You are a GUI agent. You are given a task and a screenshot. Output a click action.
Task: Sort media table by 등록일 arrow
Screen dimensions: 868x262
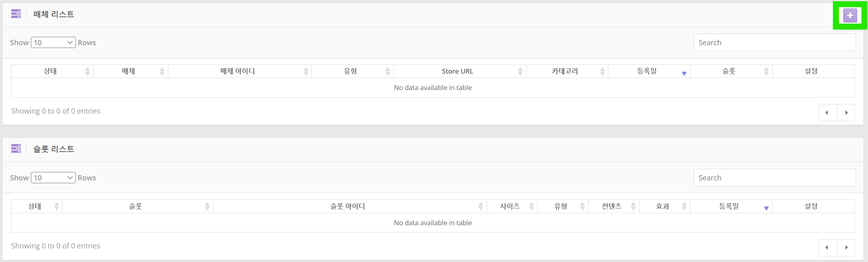[x=684, y=73]
